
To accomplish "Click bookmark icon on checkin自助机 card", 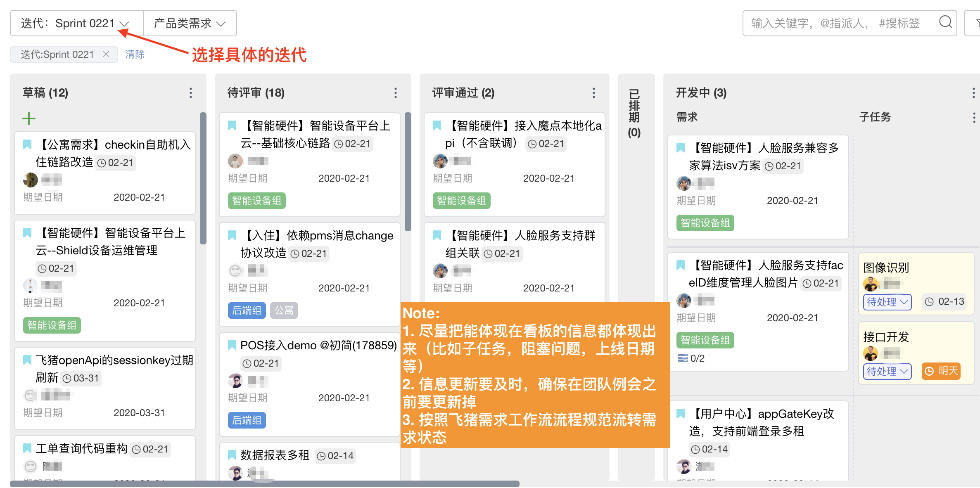I will coord(27,145).
